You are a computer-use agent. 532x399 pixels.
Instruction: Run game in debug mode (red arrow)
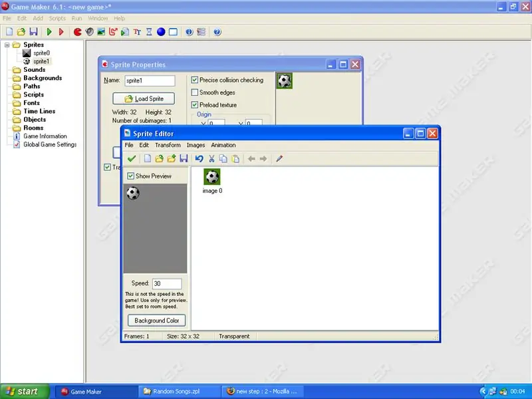click(61, 32)
